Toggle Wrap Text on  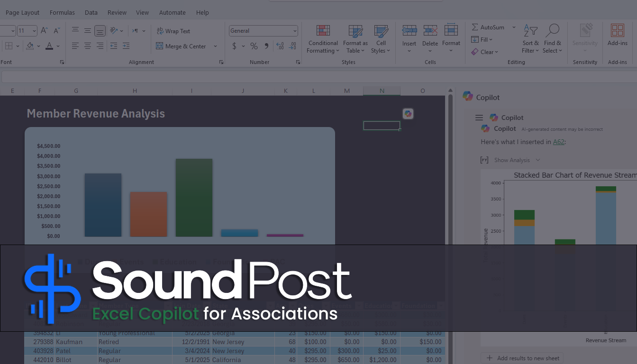(173, 31)
